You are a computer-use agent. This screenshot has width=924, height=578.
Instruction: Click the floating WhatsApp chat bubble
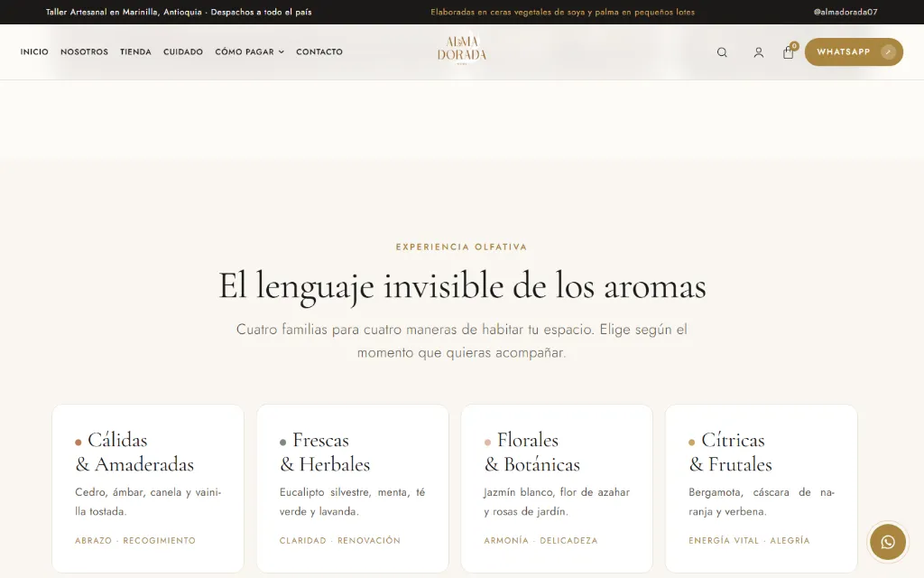(888, 542)
